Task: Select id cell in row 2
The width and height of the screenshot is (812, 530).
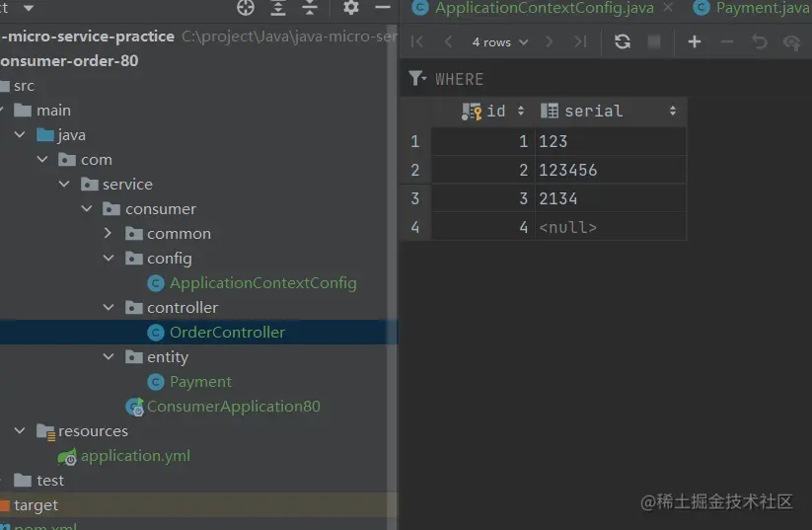Action: coord(482,170)
